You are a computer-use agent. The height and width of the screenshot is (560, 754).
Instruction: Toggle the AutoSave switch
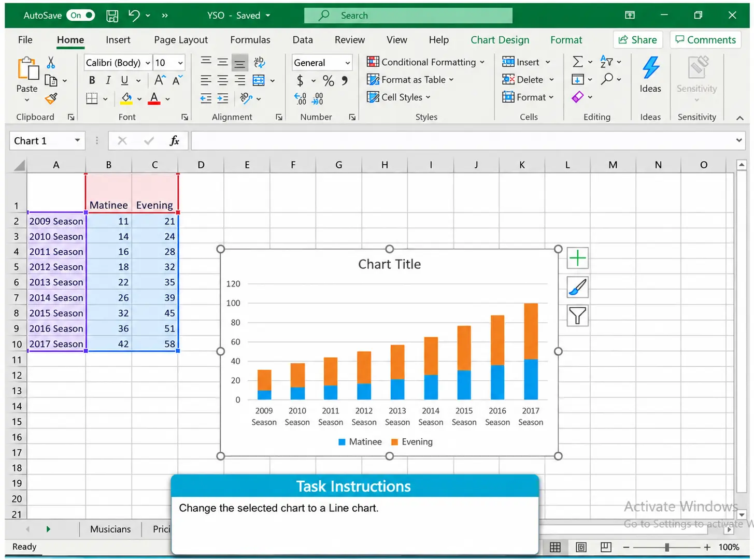click(80, 16)
